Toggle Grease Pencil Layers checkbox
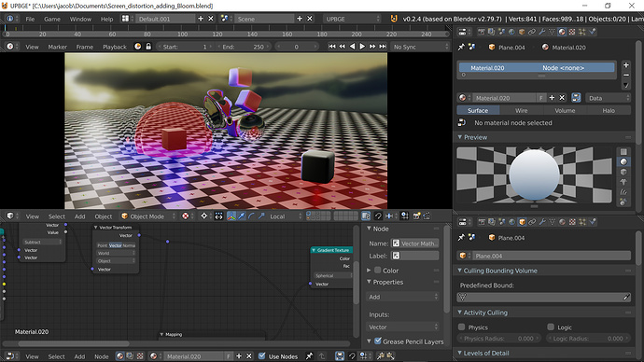 pos(377,341)
